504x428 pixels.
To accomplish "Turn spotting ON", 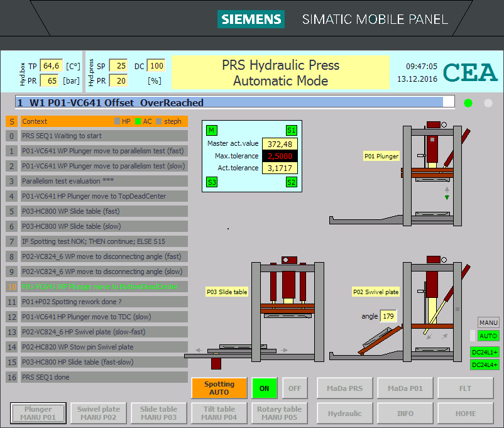I will [x=264, y=388].
